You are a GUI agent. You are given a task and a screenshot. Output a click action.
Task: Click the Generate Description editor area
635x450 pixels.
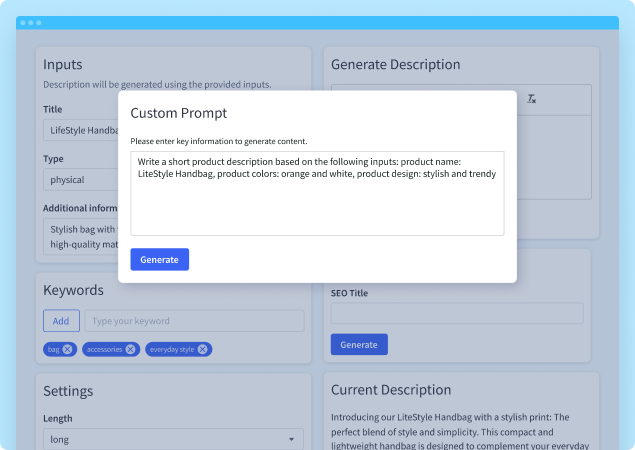click(555, 160)
